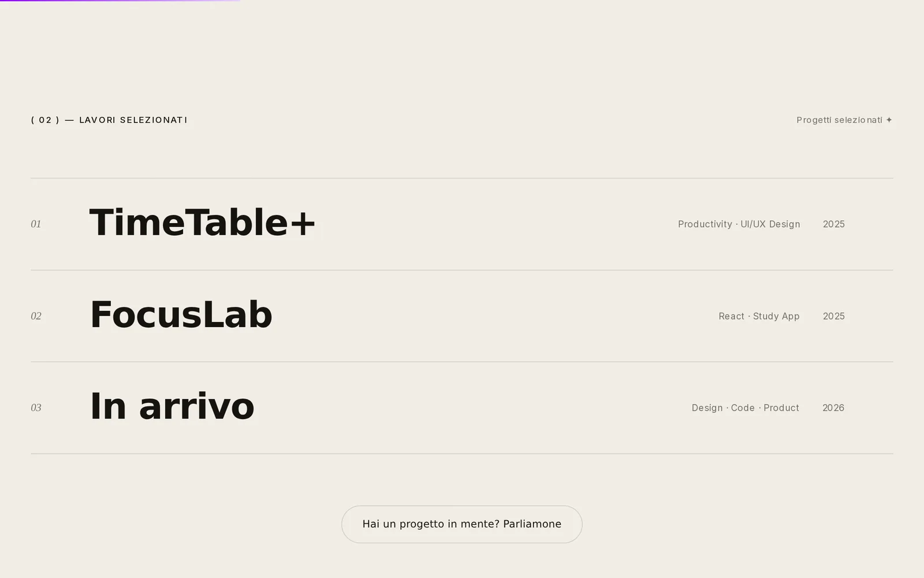Open the TimeTable+ project title
The width and height of the screenshot is (924, 578).
[202, 223]
